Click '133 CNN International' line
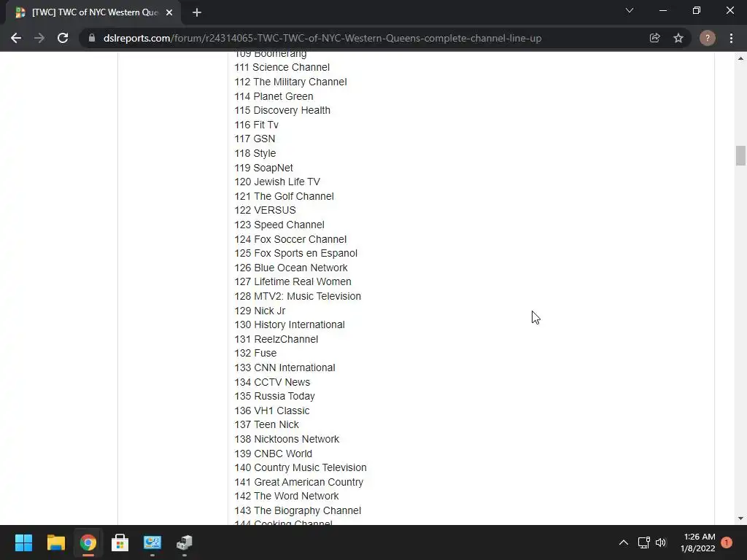747x560 pixels. pos(285,367)
